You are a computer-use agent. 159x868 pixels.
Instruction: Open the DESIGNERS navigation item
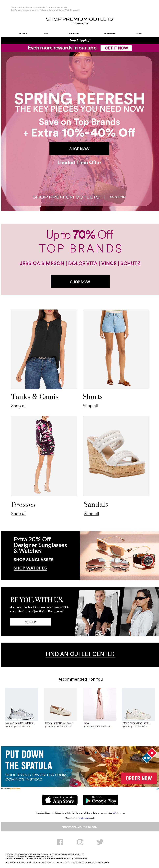coord(74,33)
